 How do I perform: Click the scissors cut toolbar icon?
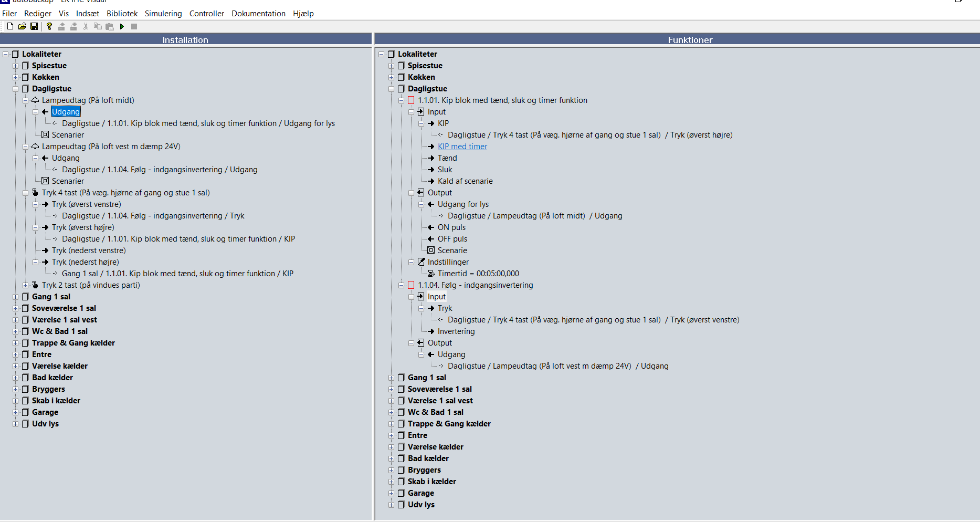(x=86, y=26)
